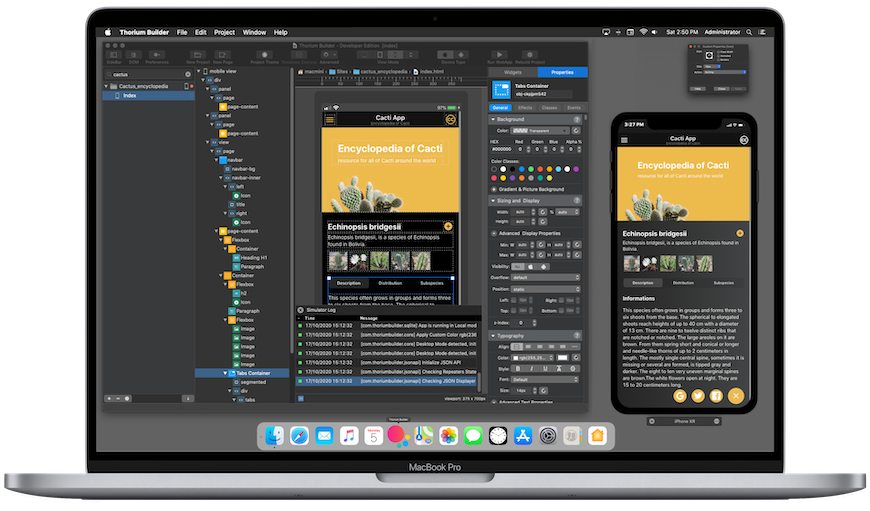Viewport: 870px width, 511px height.
Task: Expand Advanced Display Properties
Action: [x=494, y=234]
